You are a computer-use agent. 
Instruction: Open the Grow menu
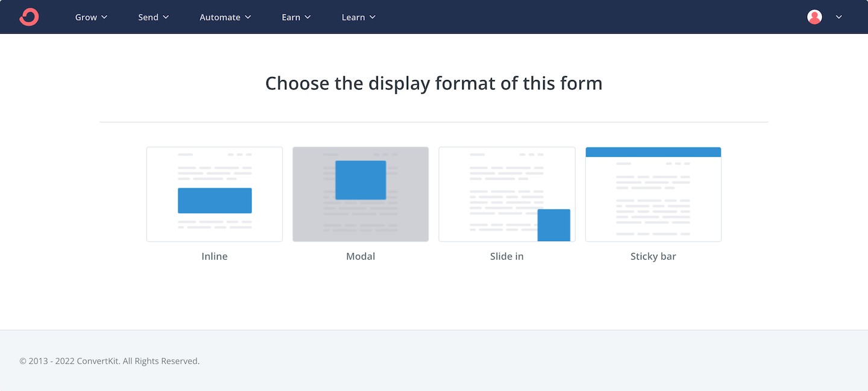91,17
